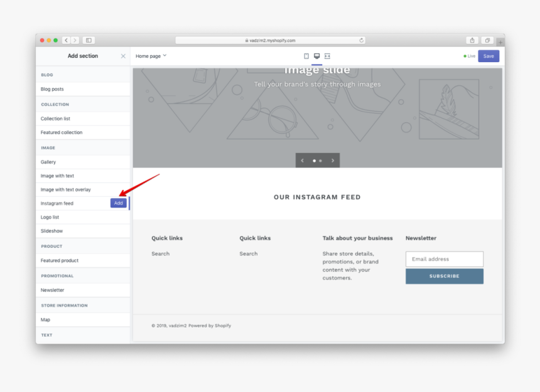540x392 pixels.
Task: Click the vadzim2 footer link
Action: (x=178, y=326)
